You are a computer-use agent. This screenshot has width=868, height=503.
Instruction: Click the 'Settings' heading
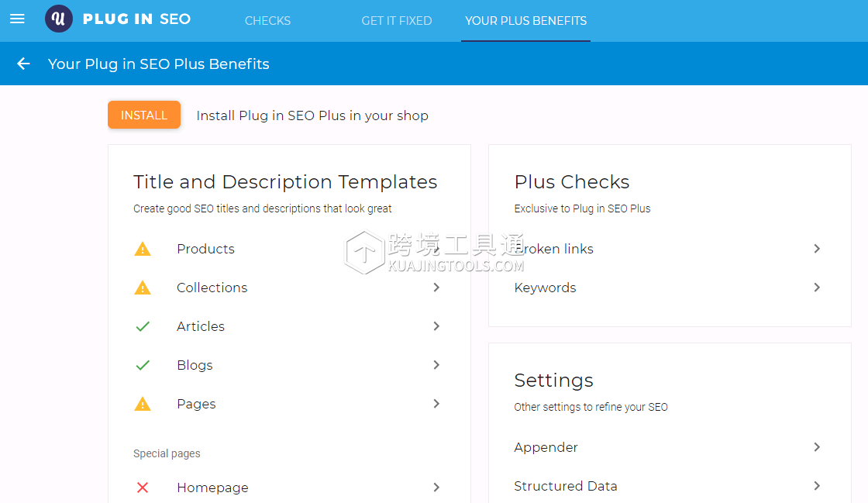[x=553, y=380]
